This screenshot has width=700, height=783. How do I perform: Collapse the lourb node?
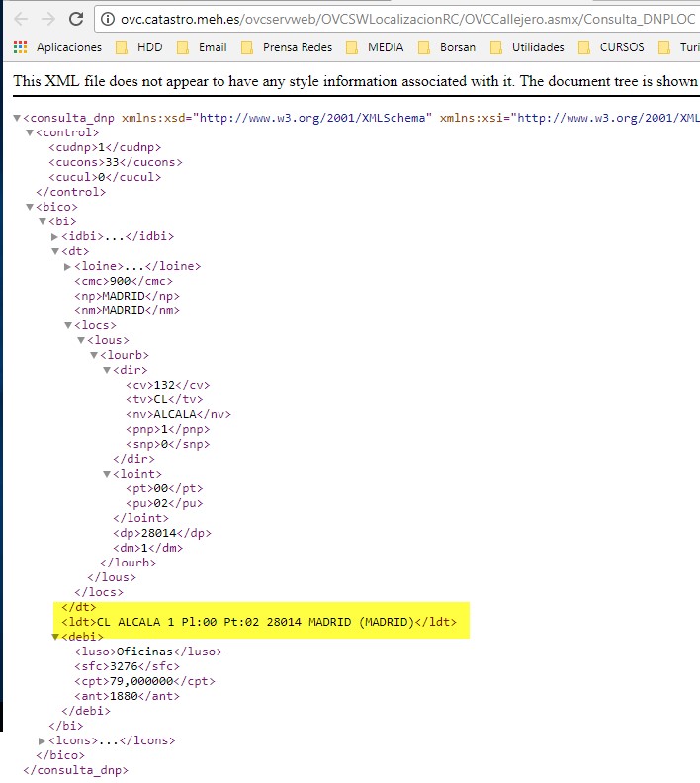(x=94, y=355)
